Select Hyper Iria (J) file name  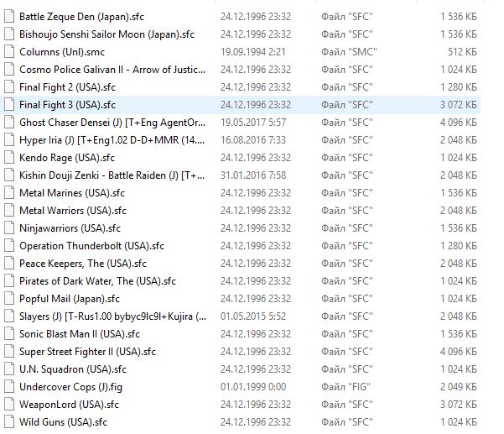[112, 140]
